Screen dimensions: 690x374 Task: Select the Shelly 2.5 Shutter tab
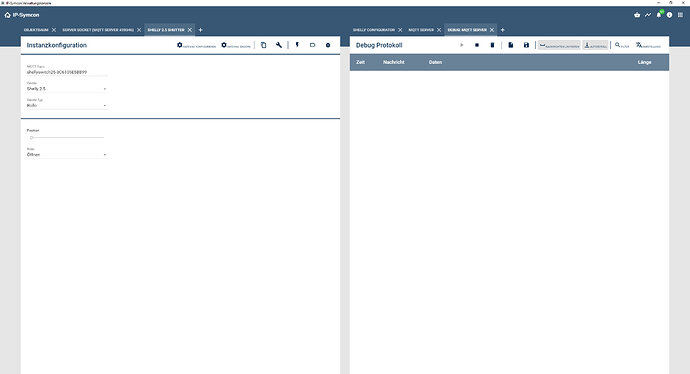166,30
